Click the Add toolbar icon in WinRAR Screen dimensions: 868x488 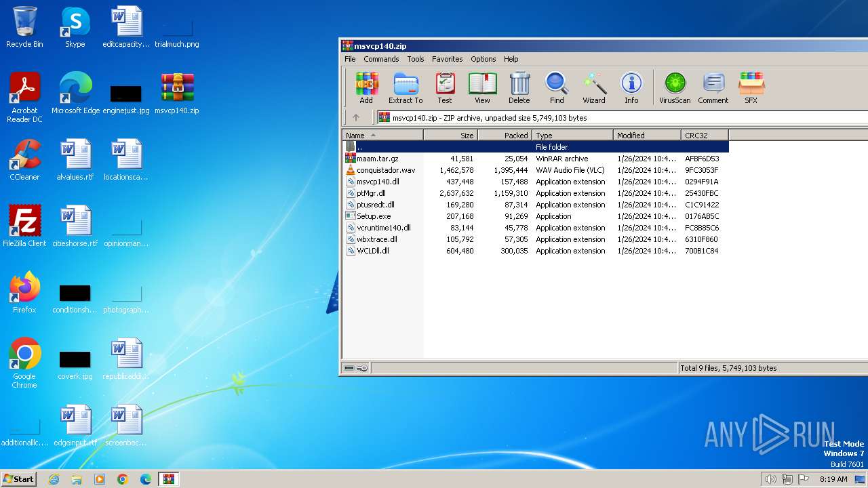click(366, 88)
